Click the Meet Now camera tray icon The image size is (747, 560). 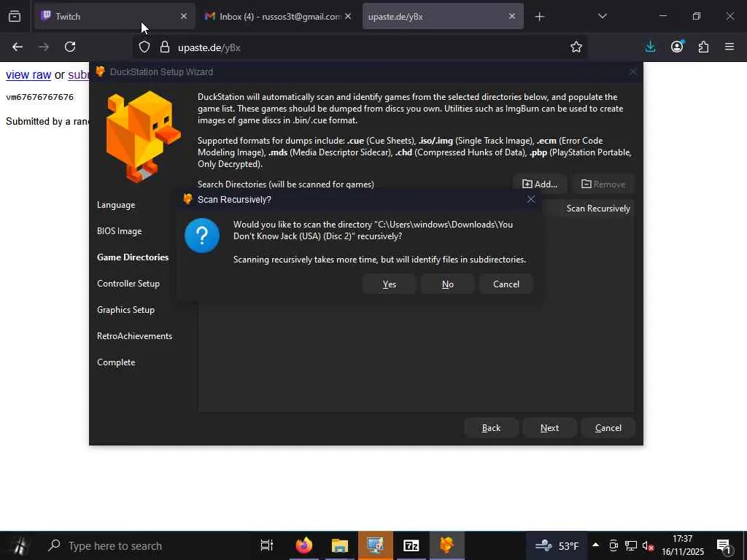click(x=614, y=545)
